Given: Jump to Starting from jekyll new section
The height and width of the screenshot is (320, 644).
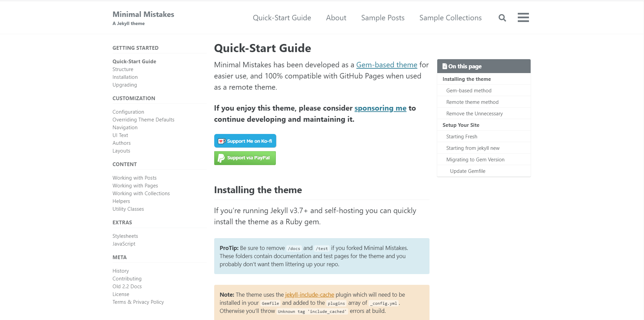Looking at the screenshot, I should pyautogui.click(x=472, y=148).
